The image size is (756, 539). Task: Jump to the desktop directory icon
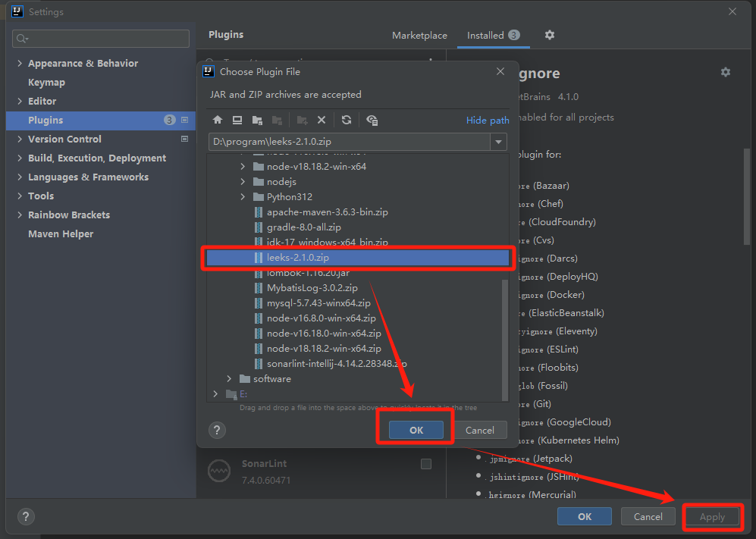coord(237,120)
